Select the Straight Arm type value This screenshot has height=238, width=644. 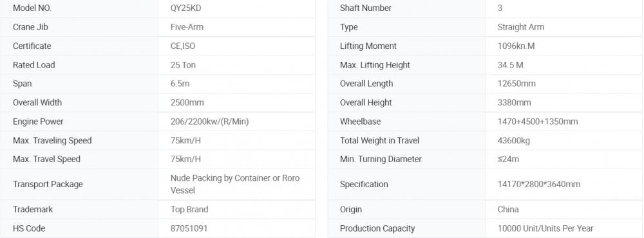click(x=521, y=27)
